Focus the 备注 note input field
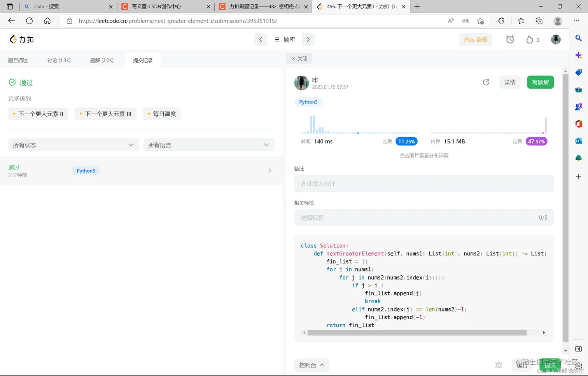This screenshot has width=588, height=376. point(424,184)
